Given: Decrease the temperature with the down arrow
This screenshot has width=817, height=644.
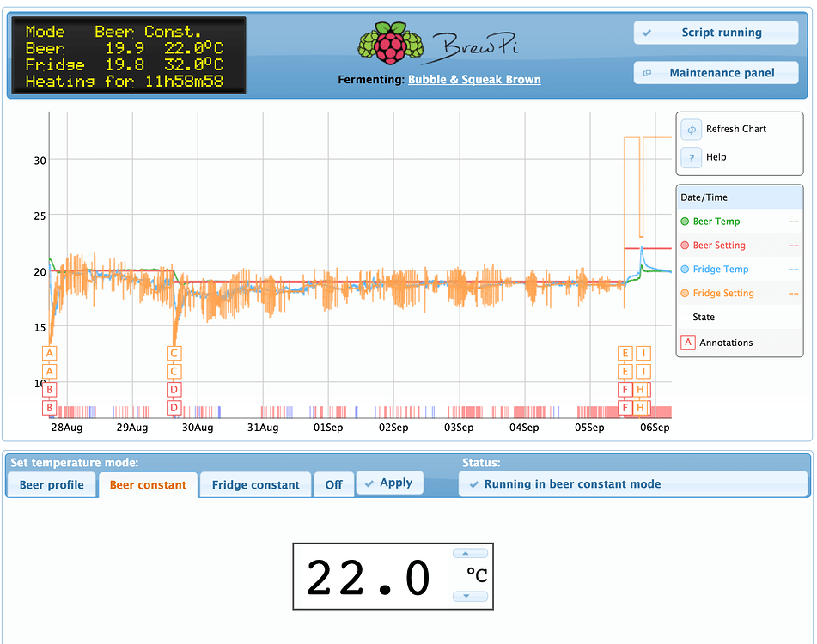Looking at the screenshot, I should click(x=469, y=597).
